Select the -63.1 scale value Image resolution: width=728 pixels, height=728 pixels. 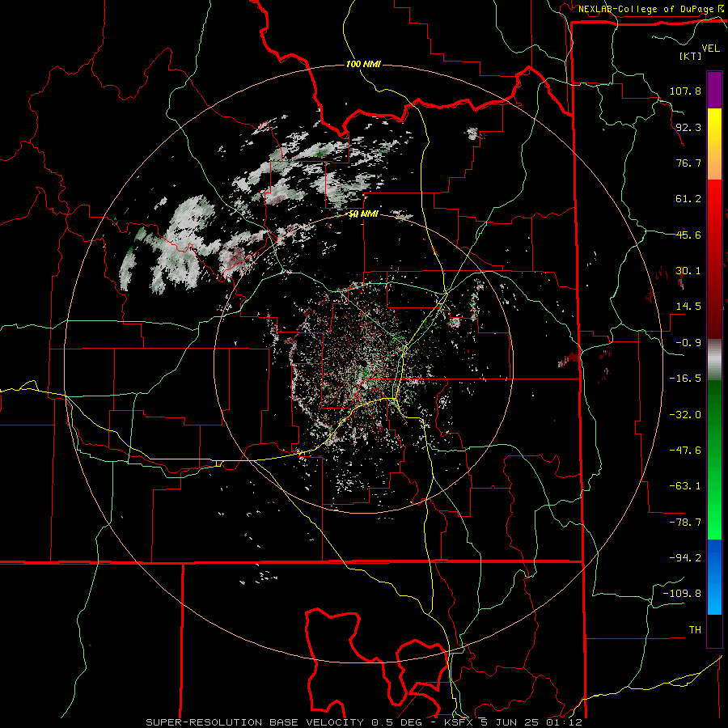[685, 486]
